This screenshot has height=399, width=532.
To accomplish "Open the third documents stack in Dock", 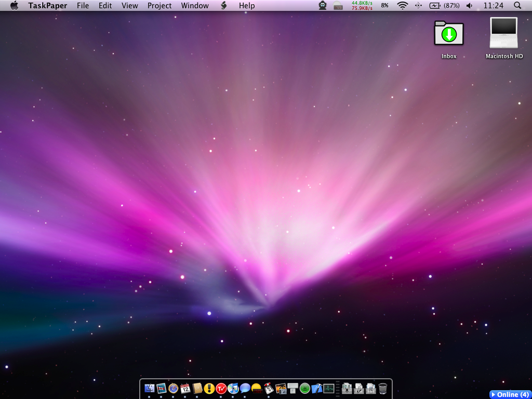I will (371, 388).
